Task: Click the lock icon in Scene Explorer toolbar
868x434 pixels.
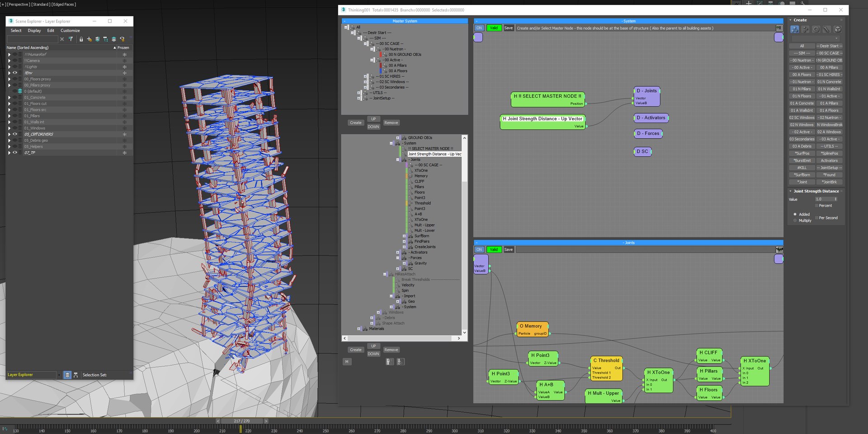Action: (x=81, y=39)
